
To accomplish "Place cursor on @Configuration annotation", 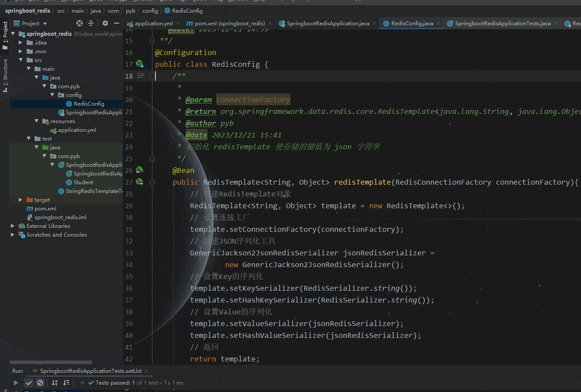I will (186, 52).
